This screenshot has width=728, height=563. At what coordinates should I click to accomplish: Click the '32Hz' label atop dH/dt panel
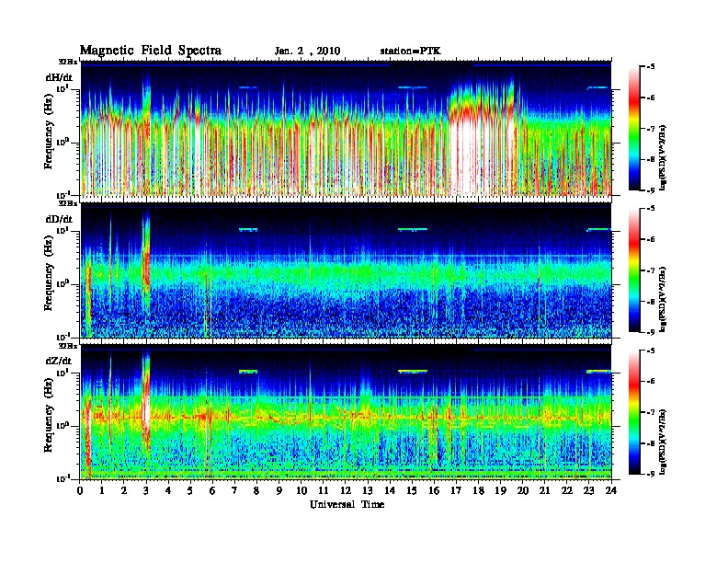(67, 62)
